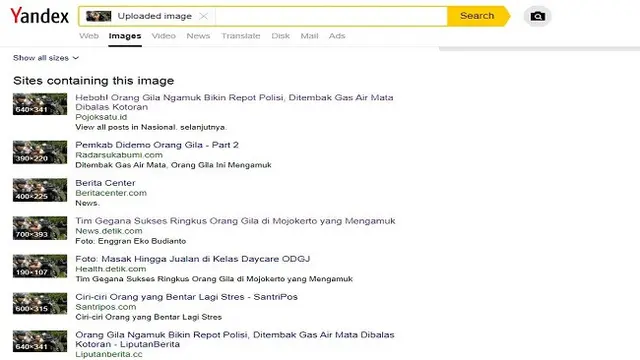This screenshot has width=640, height=360.
Task: Open the Orang Gila Ngamuk LiputanBerita result link
Action: [x=235, y=339]
